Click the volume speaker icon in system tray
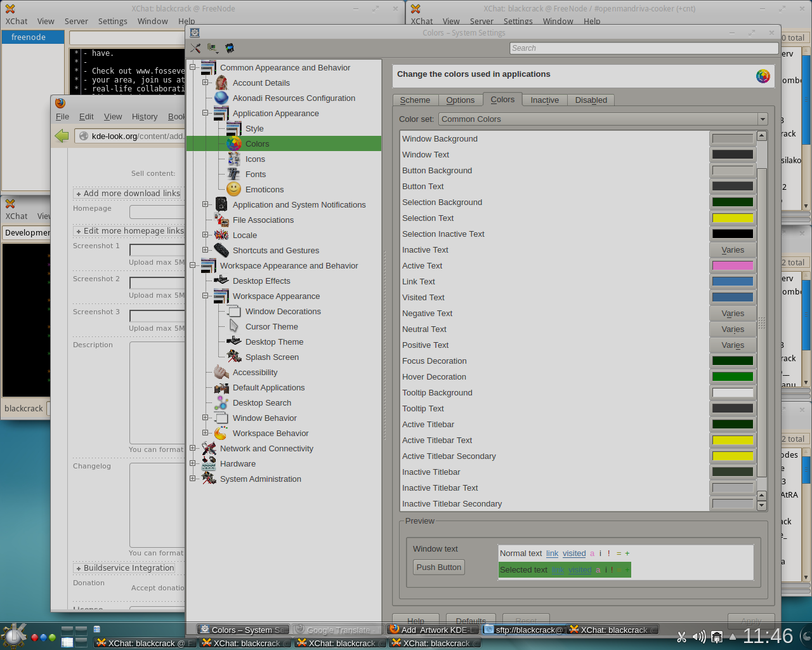Image resolution: width=812 pixels, height=650 pixels. [699, 637]
